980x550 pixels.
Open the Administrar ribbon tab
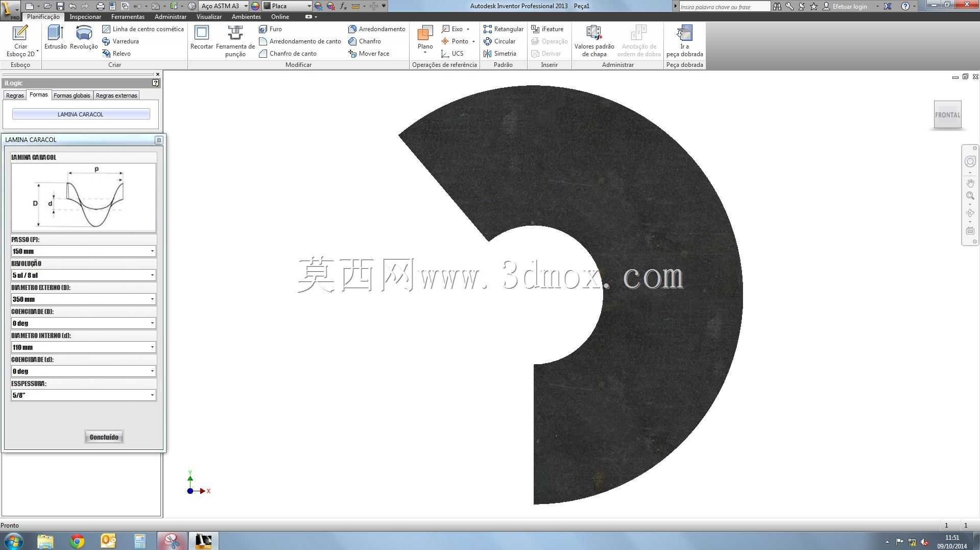pos(171,17)
